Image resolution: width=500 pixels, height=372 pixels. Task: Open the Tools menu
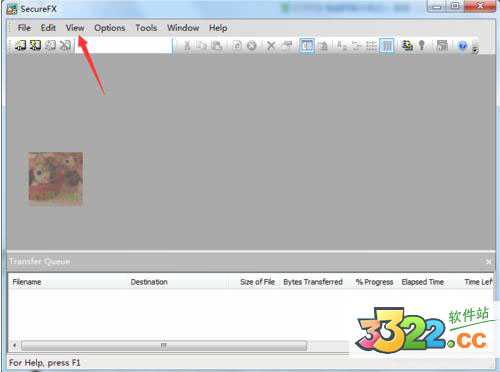tap(146, 28)
